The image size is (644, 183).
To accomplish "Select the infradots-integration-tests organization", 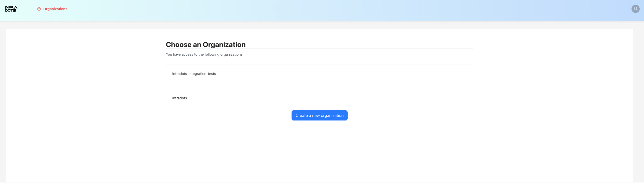I will tap(319, 74).
